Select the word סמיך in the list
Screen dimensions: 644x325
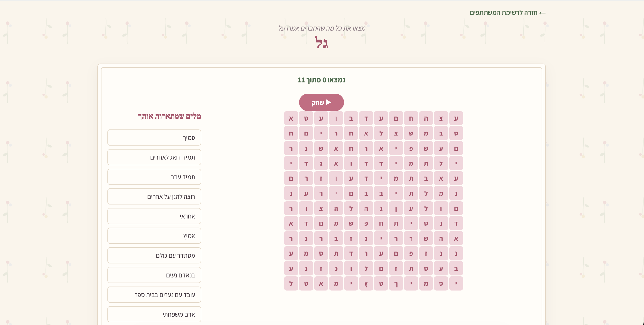154,138
